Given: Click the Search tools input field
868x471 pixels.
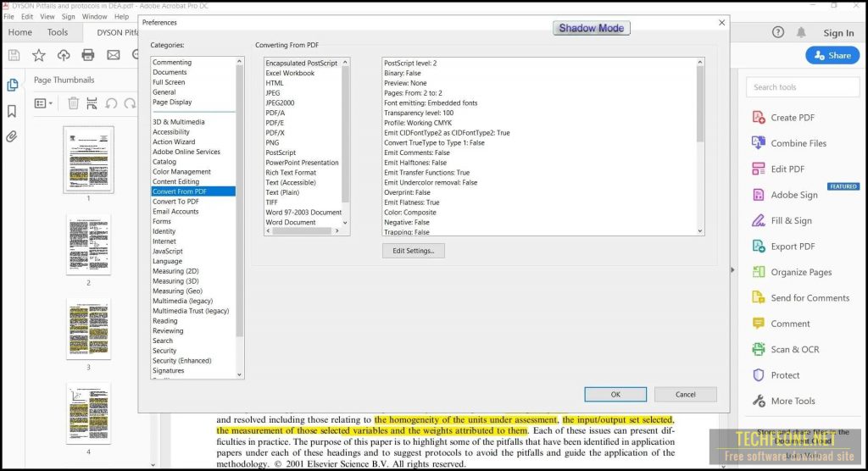Looking at the screenshot, I should click(803, 87).
